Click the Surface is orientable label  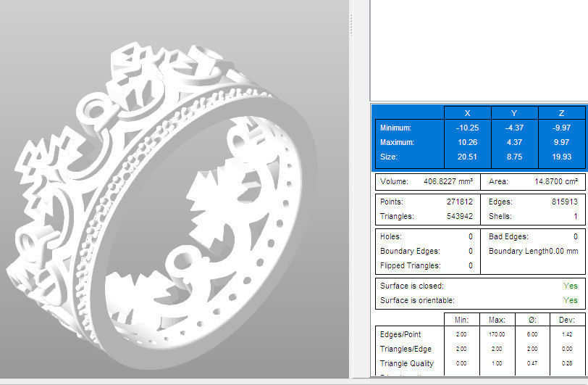tap(417, 300)
